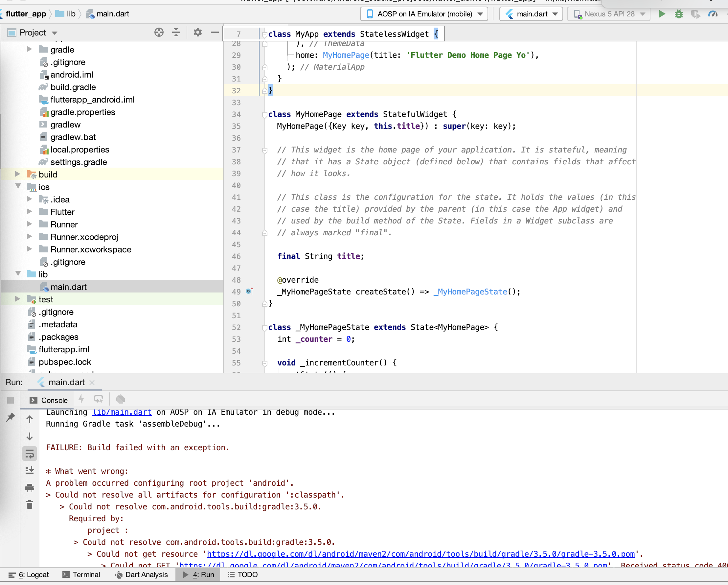Click the Run with Coverage icon
This screenshot has width=728, height=585.
click(695, 14)
